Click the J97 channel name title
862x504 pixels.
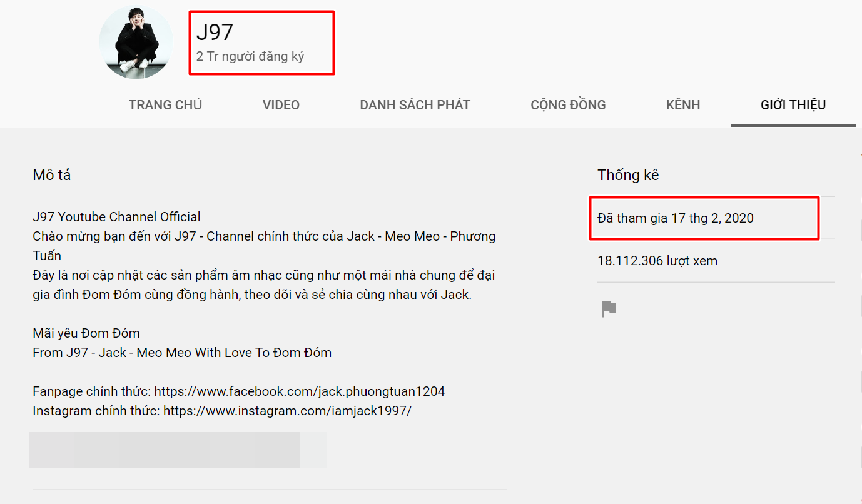[215, 33]
